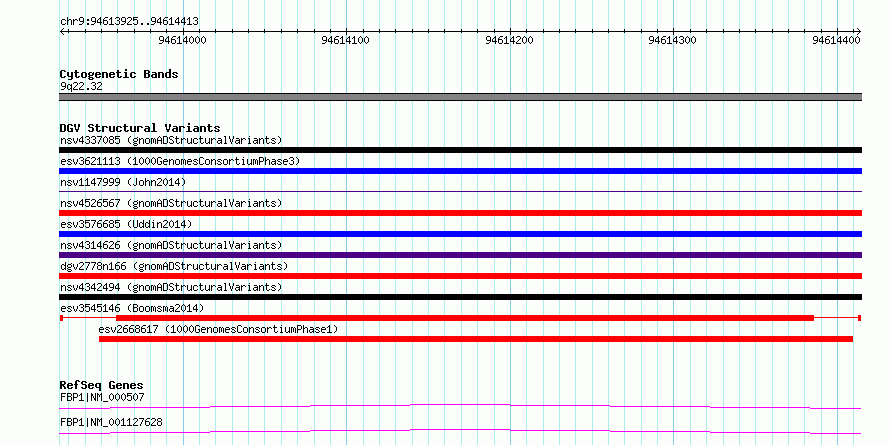The height and width of the screenshot is (445, 890).
Task: Click the 9q22.32 band label
Action: click(81, 87)
